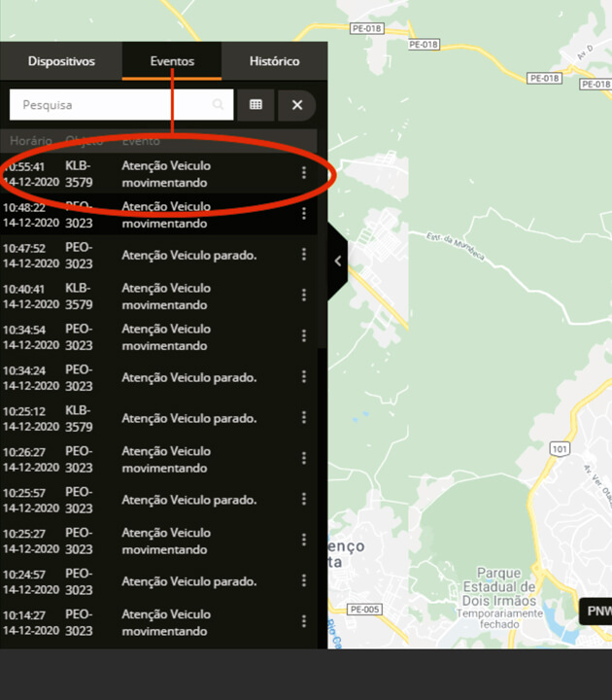Screen dimensions: 612x700
Task: Open options menu for 10:26:27 event
Action: pyautogui.click(x=304, y=458)
